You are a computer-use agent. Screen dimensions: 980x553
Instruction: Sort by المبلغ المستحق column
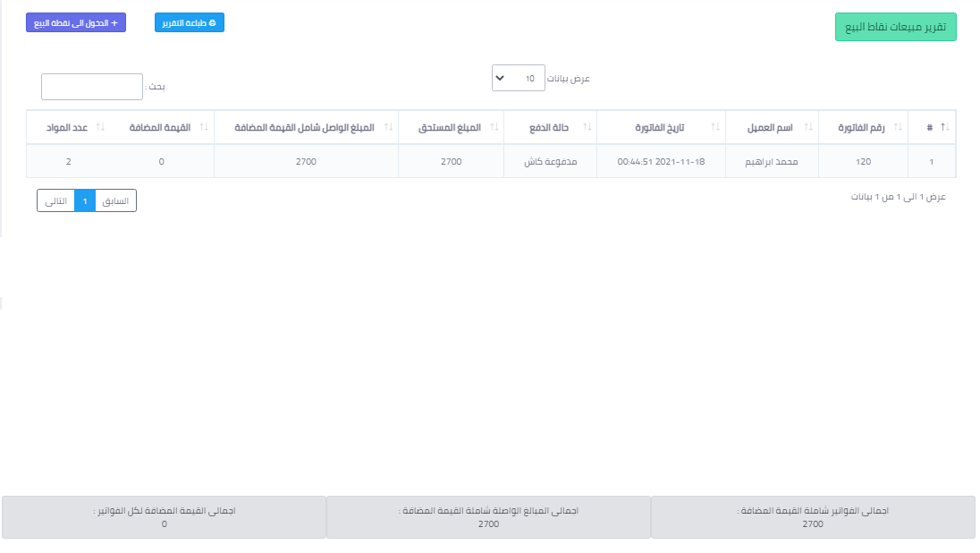pos(494,128)
